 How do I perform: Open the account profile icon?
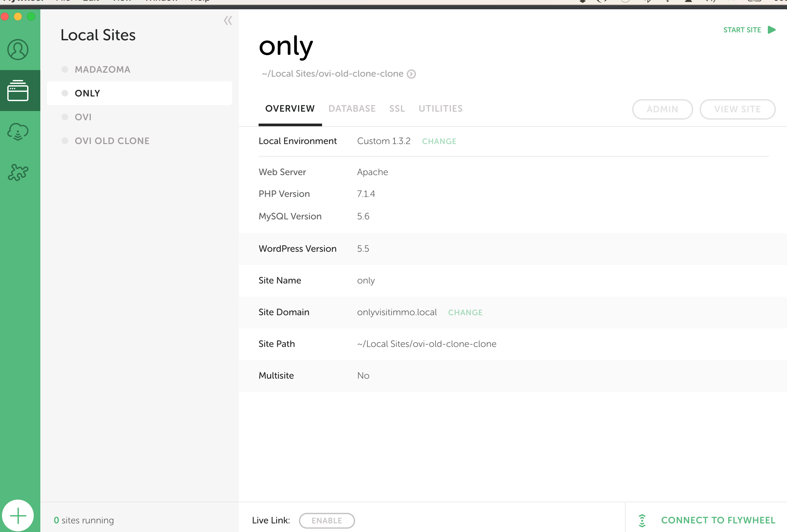point(18,50)
